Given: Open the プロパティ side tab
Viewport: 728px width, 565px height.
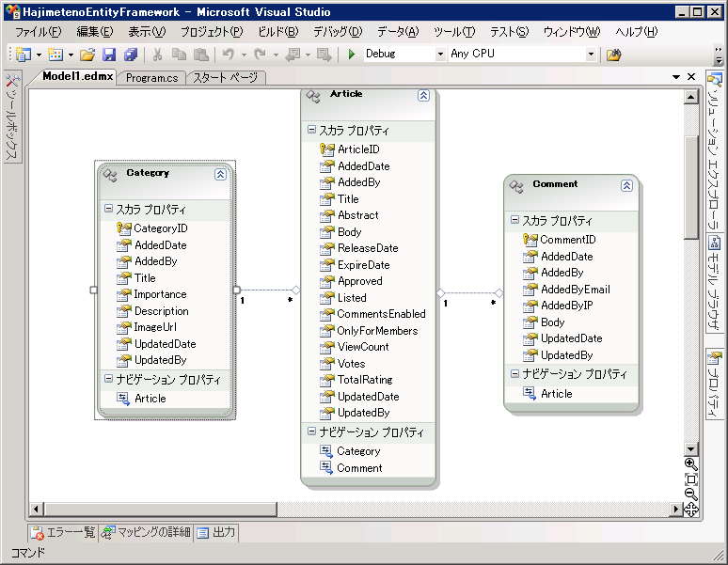Looking at the screenshot, I should coord(715,385).
